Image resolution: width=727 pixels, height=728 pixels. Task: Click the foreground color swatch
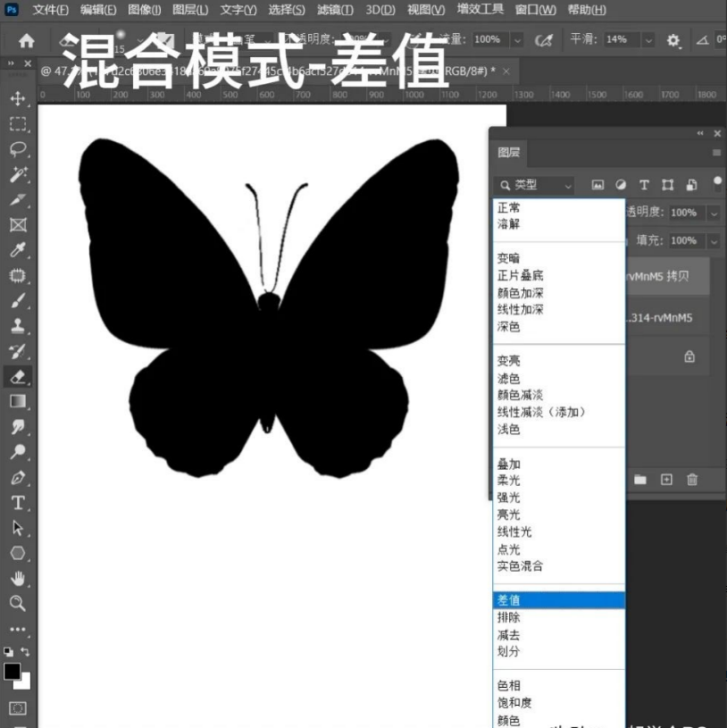click(x=12, y=671)
